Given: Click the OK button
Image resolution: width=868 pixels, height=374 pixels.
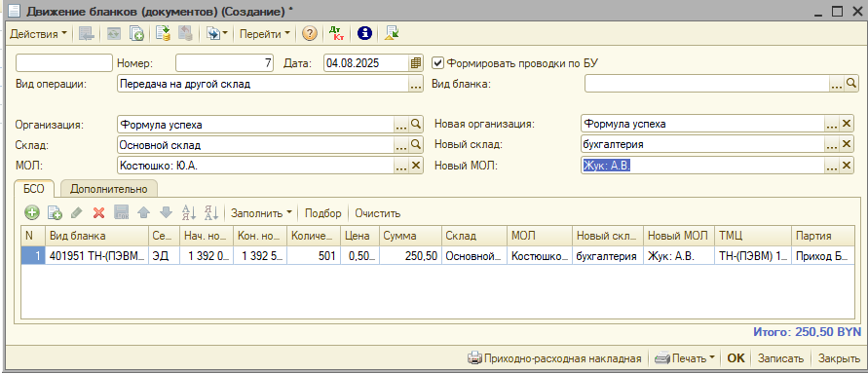Looking at the screenshot, I should [x=736, y=358].
